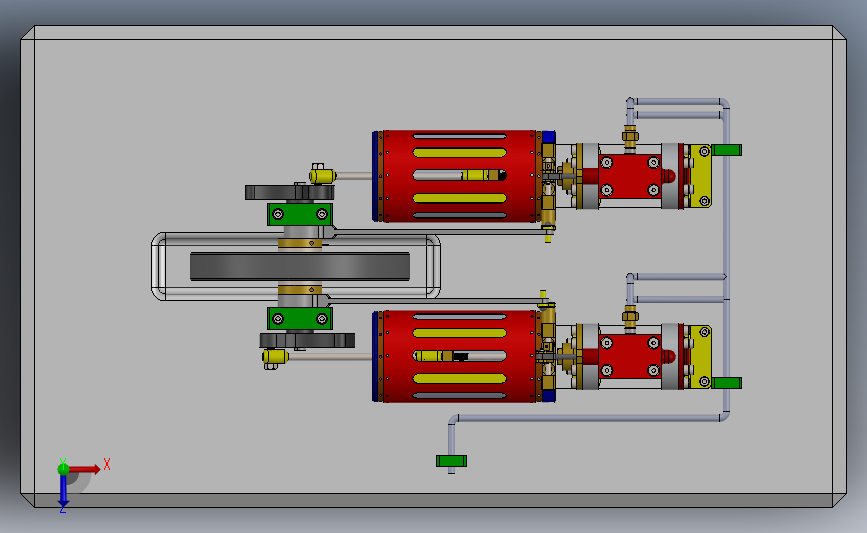Click the green Y origin ball of triad
This screenshot has height=533, width=867.
coord(63,469)
